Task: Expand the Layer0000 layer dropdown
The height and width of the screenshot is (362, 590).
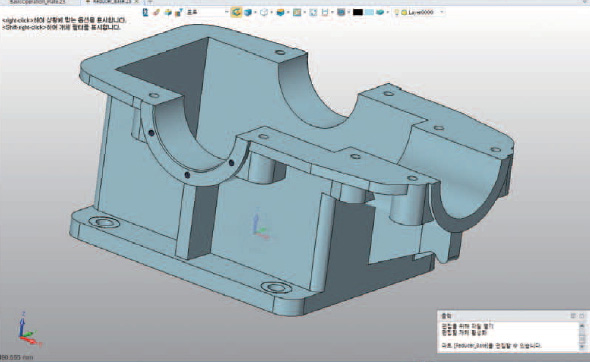Action: point(442,12)
